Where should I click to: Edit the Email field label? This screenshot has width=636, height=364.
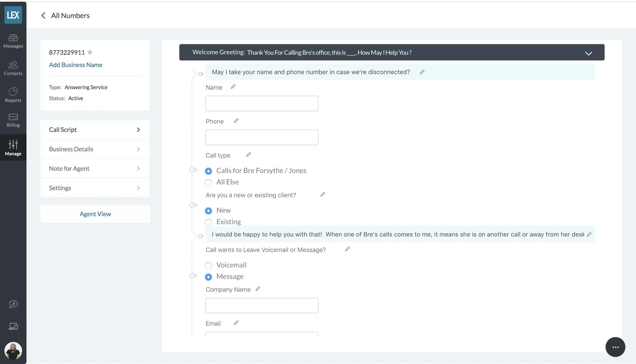coord(236,323)
